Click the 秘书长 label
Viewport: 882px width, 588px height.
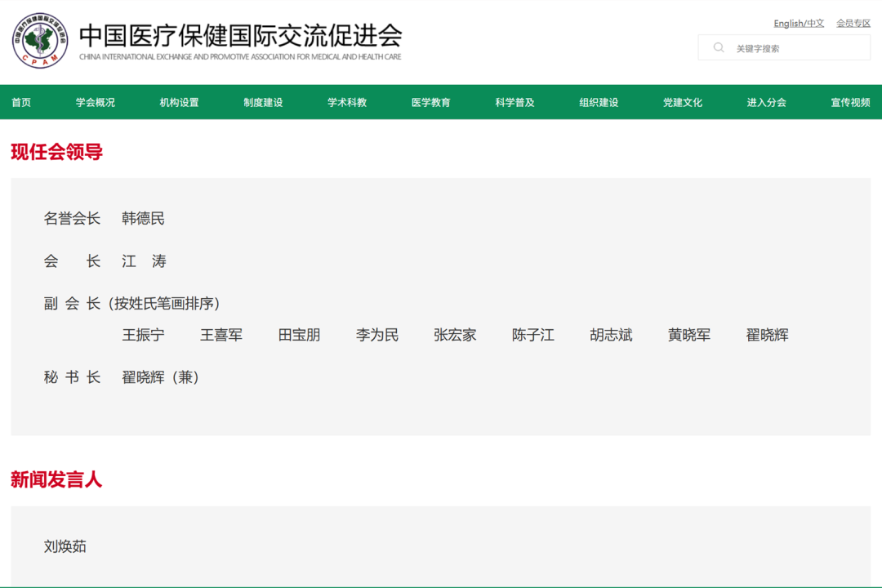pos(72,377)
